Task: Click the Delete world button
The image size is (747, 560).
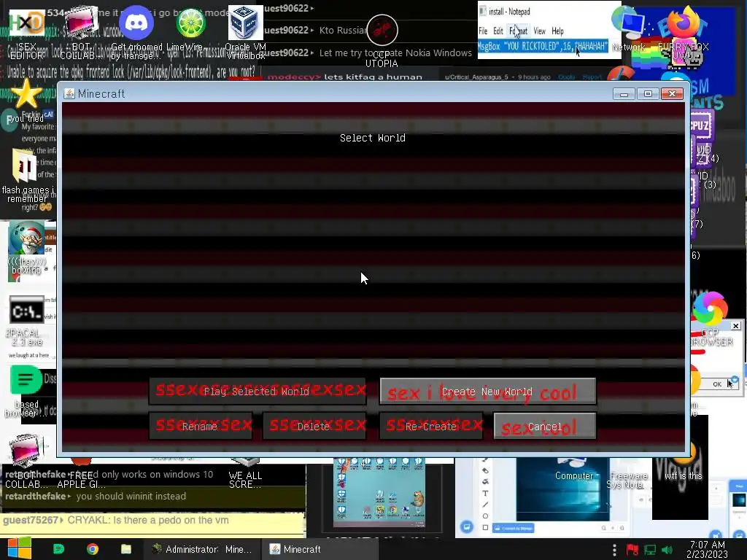Action: (314, 426)
